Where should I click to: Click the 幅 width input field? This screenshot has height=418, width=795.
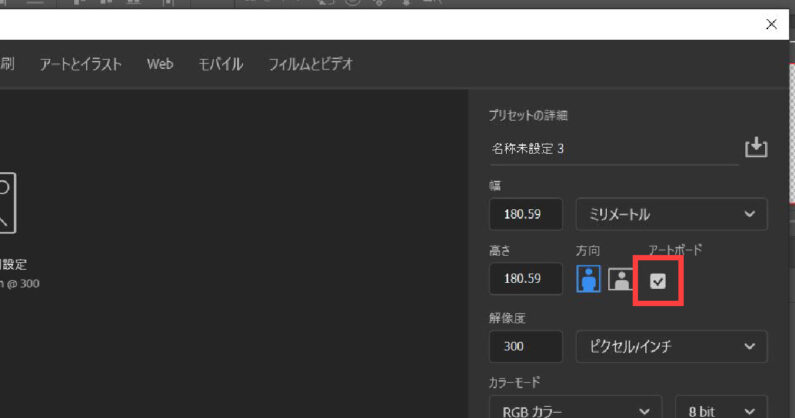pos(525,214)
